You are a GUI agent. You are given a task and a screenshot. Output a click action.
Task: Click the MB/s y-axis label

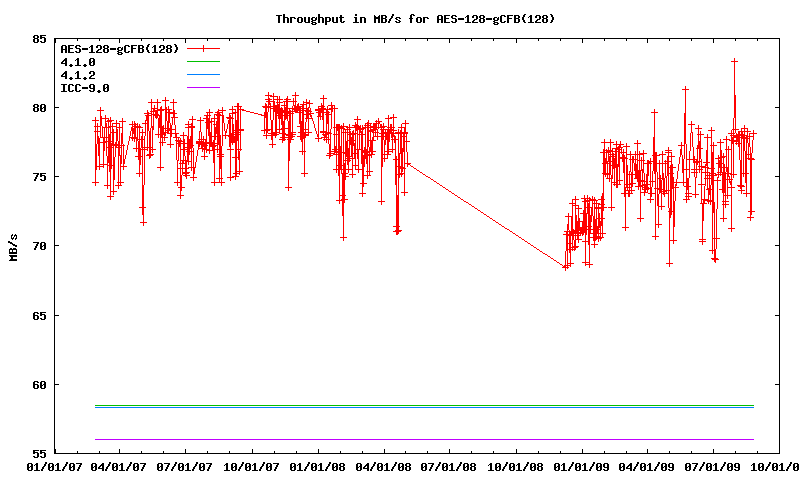coord(13,246)
